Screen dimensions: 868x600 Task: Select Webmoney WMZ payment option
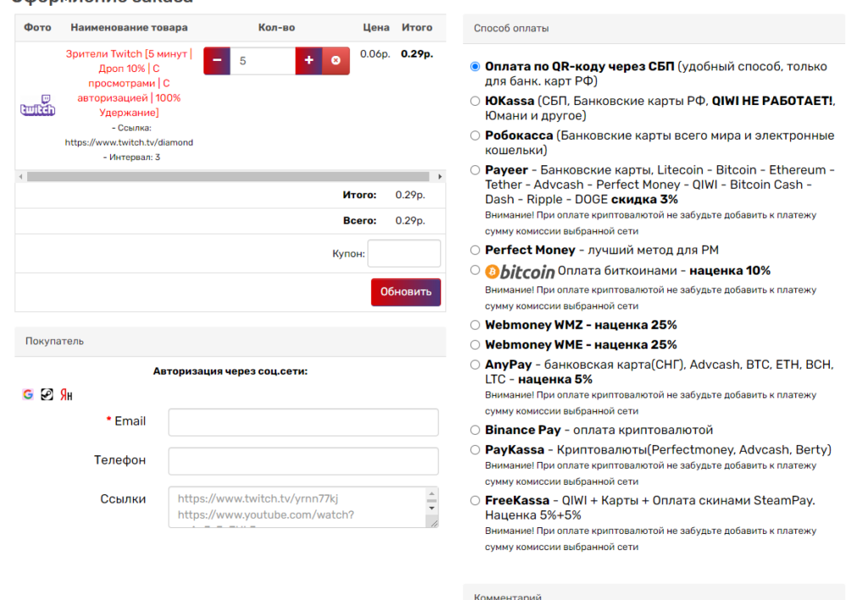click(x=475, y=325)
